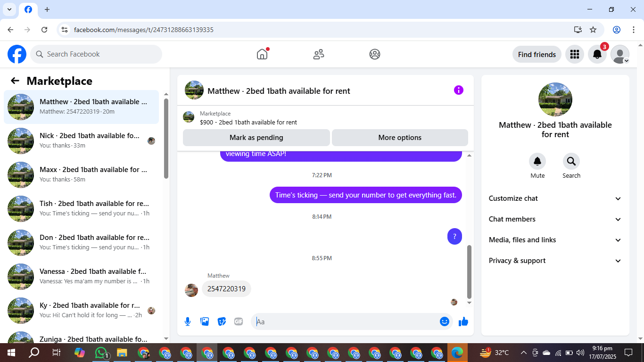Click the message thread scrollbar thumb
This screenshot has width=644, height=362.
point(469,272)
